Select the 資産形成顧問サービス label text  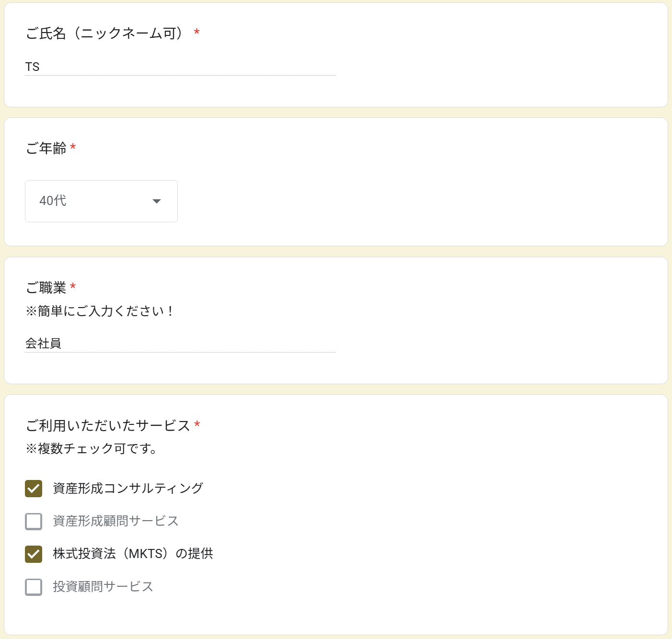pyautogui.click(x=116, y=521)
